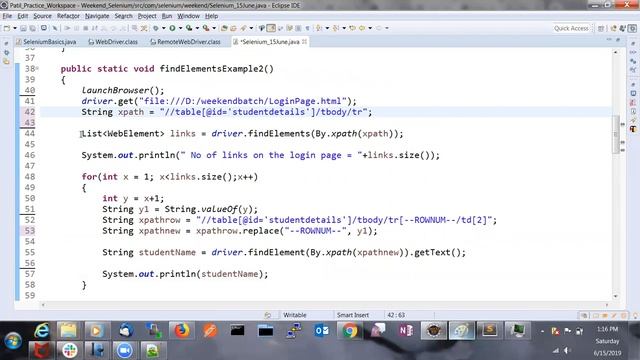Switch to the Java perspective icon
The height and width of the screenshot is (360, 640).
(613, 28)
